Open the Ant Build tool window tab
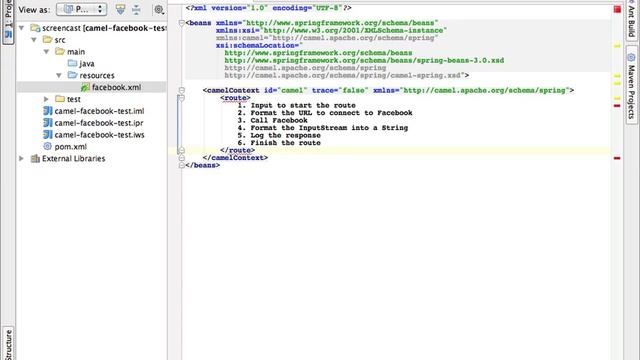 pyautogui.click(x=631, y=20)
